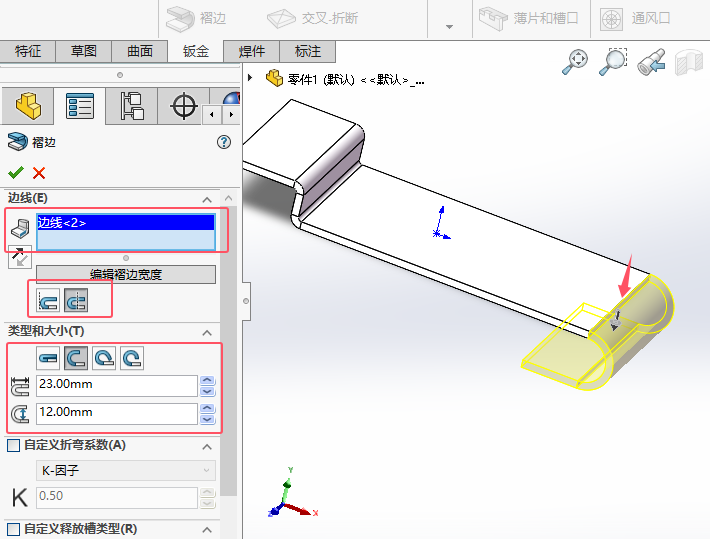Click the edge selection icon beside list
The width and height of the screenshot is (710, 539).
20,229
